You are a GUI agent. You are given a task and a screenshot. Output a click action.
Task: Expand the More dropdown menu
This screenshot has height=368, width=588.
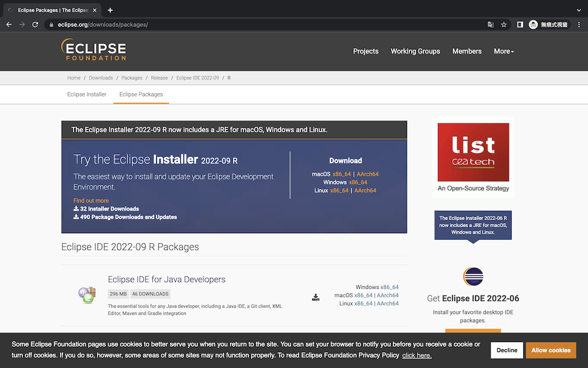[504, 51]
